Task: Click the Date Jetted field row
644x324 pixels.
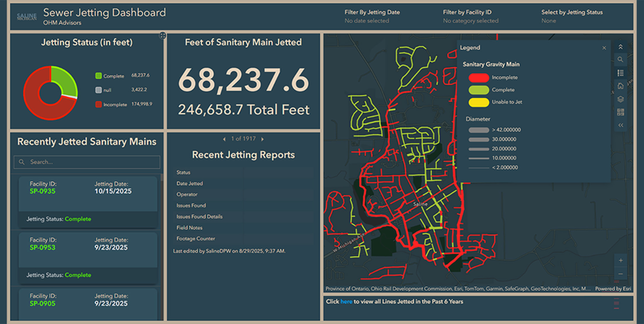Action: tap(243, 183)
